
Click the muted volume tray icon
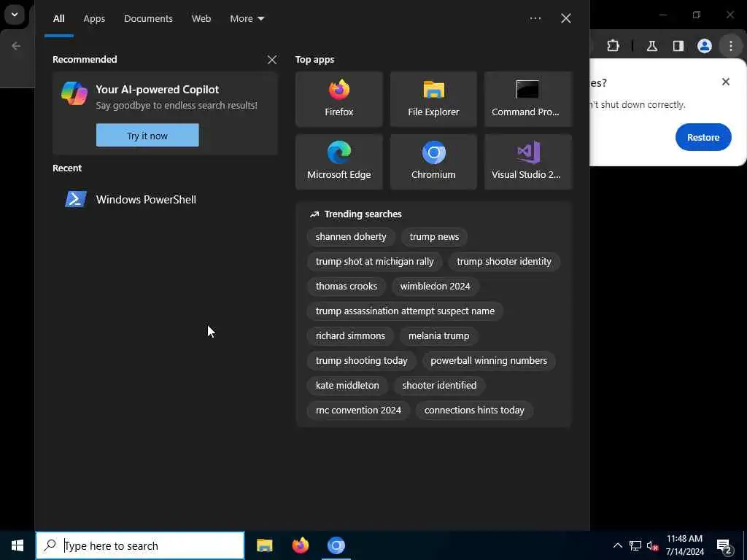pos(652,545)
